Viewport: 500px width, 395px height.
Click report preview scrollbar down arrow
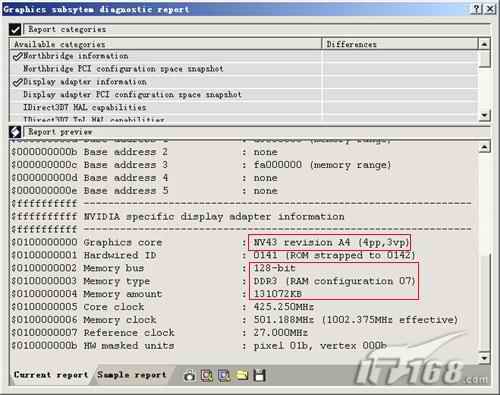[484, 358]
